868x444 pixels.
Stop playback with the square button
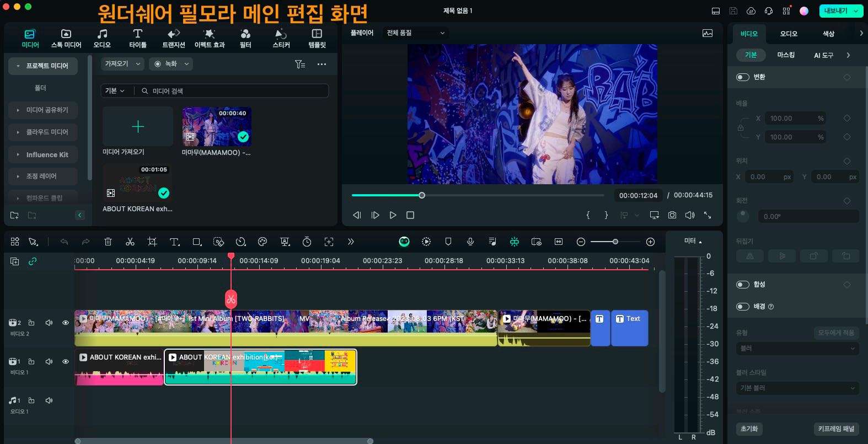(x=410, y=215)
